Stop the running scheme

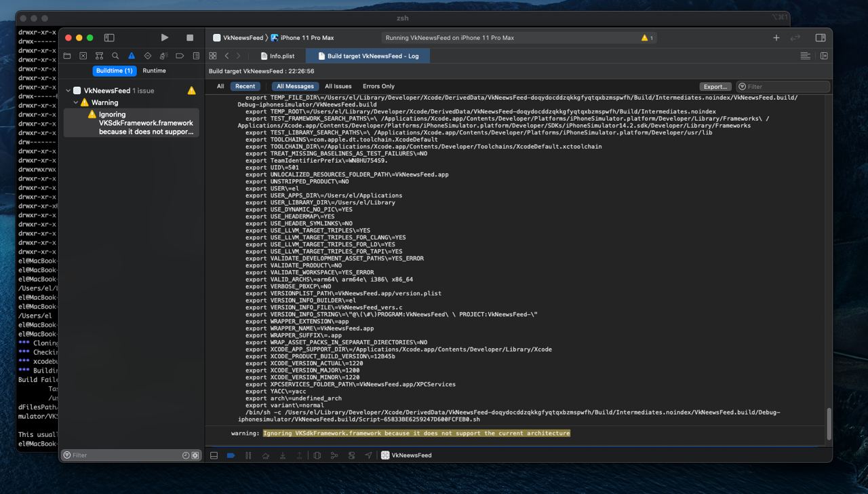(190, 38)
